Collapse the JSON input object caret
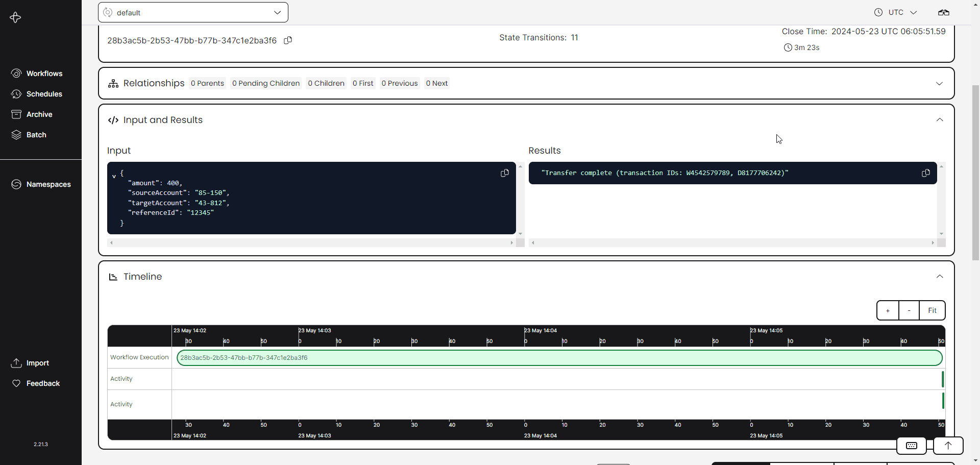The width and height of the screenshot is (980, 465). [x=114, y=176]
